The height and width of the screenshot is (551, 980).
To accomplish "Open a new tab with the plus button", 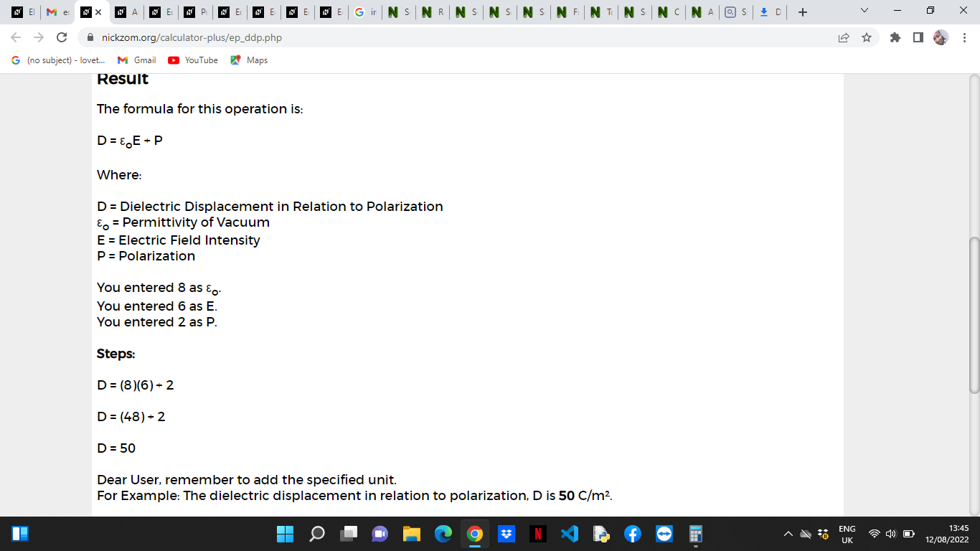I will pyautogui.click(x=803, y=12).
